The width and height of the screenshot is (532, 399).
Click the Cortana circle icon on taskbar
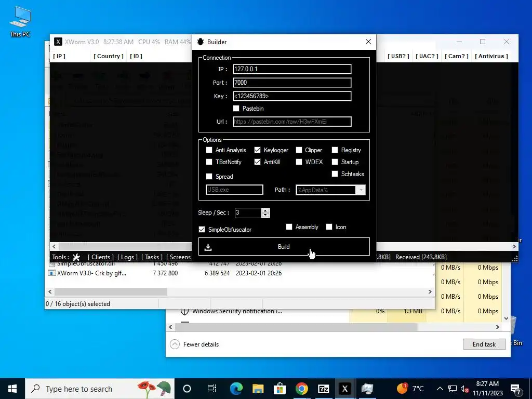(187, 389)
